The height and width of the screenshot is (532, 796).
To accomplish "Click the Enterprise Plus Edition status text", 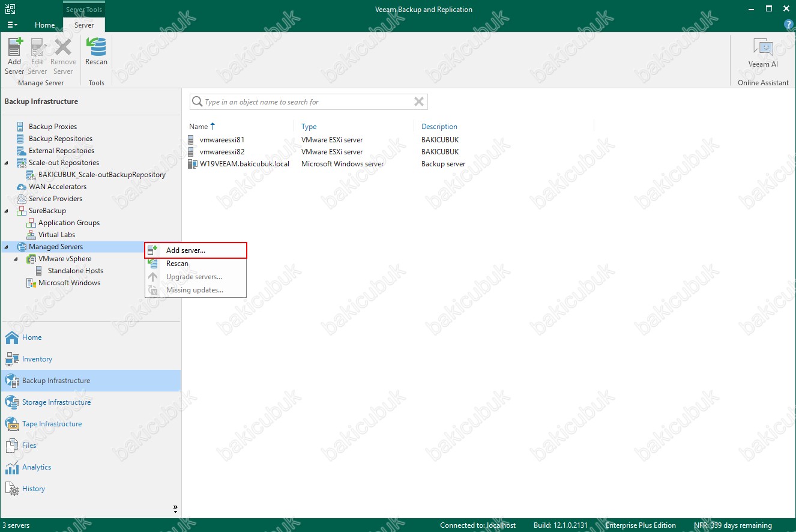I will (x=641, y=525).
